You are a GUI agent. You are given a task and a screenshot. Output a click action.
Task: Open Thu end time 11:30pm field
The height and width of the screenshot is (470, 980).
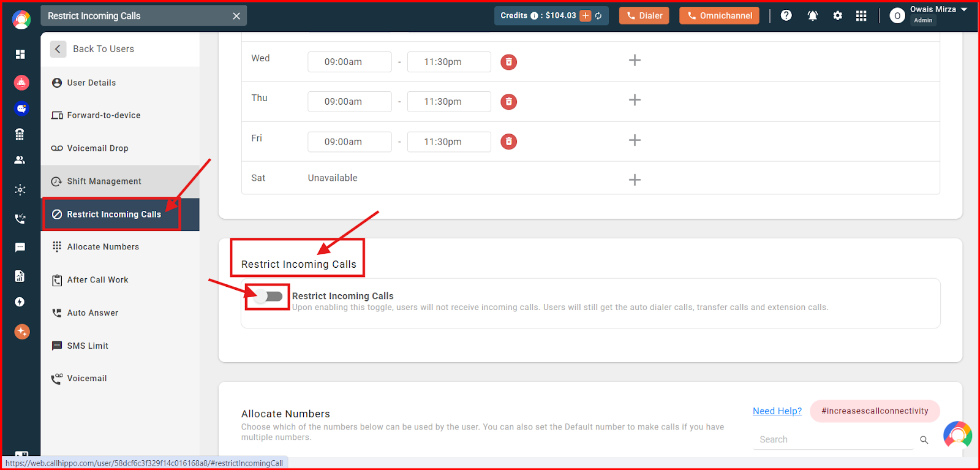click(449, 102)
